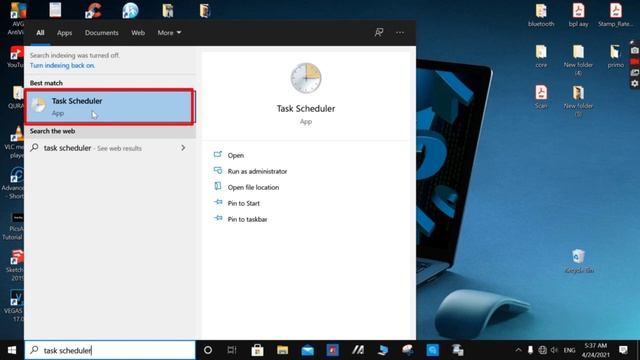This screenshot has height=360, width=640.
Task: Open Mail app from taskbar
Action: coord(307,350)
